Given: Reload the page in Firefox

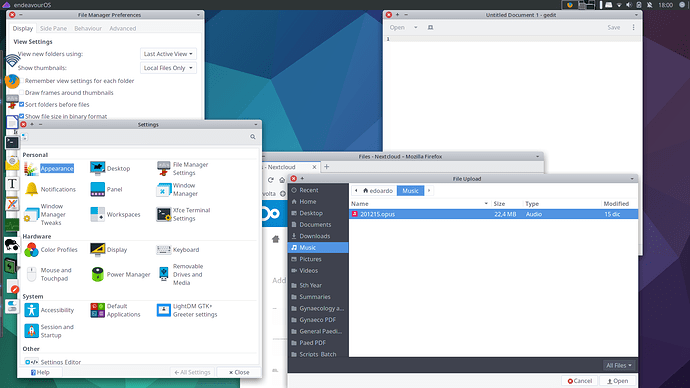Looking at the screenshot, I should [271, 180].
